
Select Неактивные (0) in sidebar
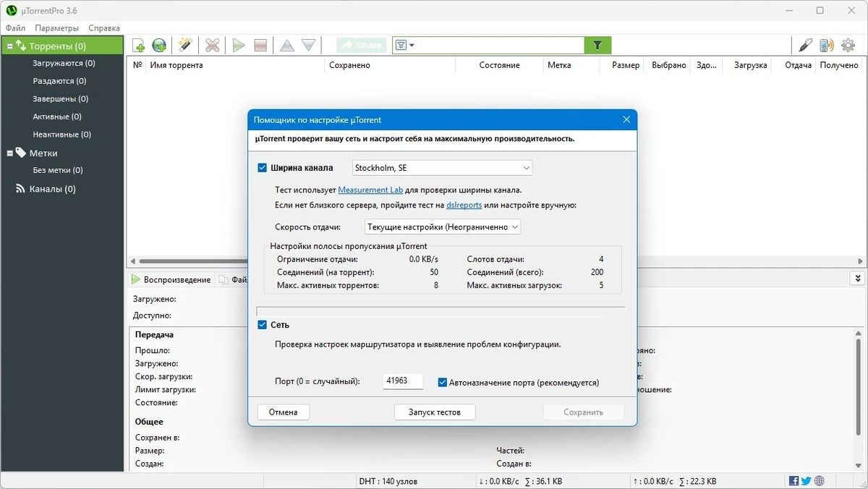pos(61,135)
